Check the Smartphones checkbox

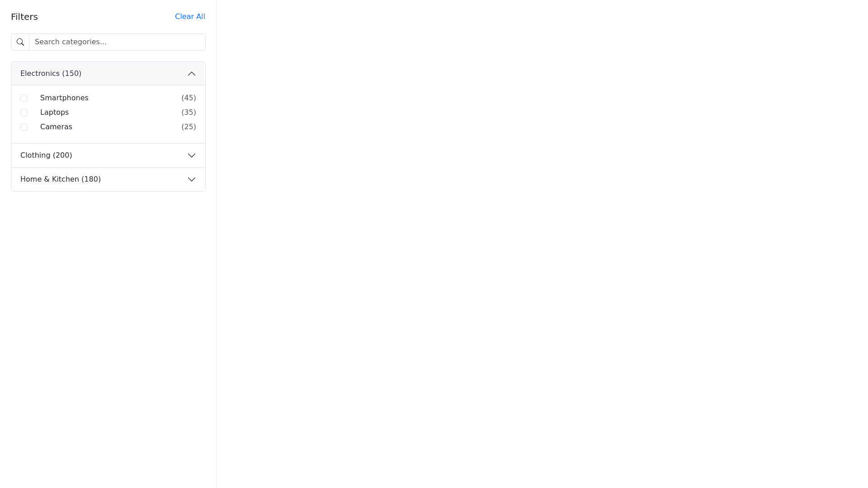tap(24, 98)
